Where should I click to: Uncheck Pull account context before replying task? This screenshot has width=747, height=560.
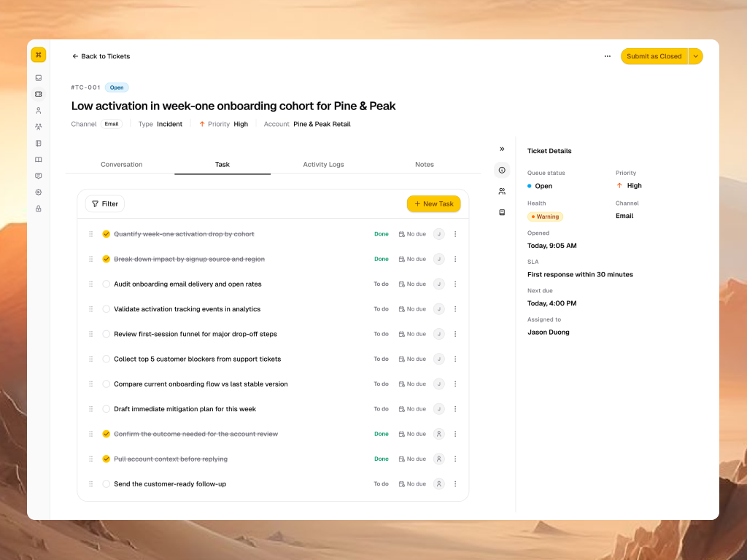coord(107,459)
